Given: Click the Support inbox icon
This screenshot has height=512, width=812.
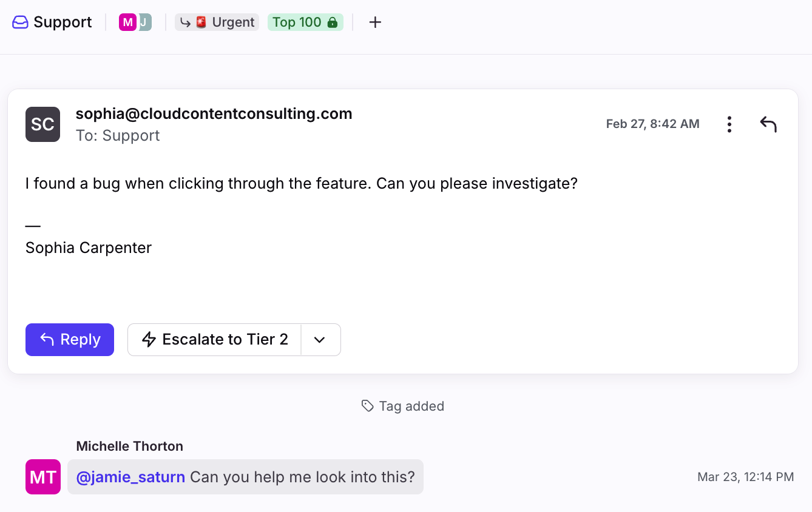Looking at the screenshot, I should (20, 22).
